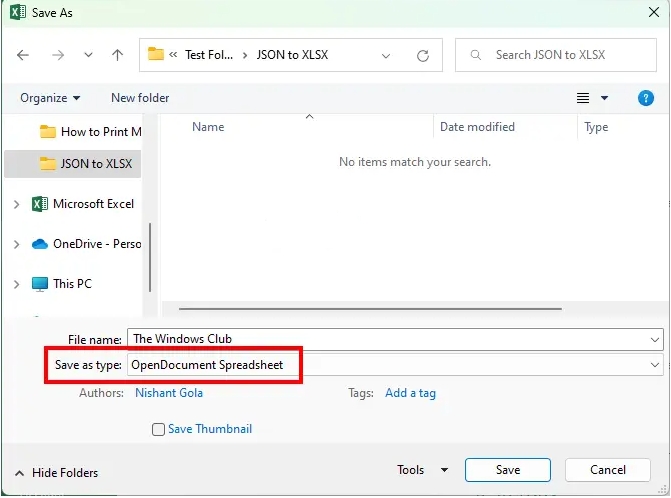This screenshot has width=671, height=498.
Task: Go back with the left arrow
Action: click(23, 55)
